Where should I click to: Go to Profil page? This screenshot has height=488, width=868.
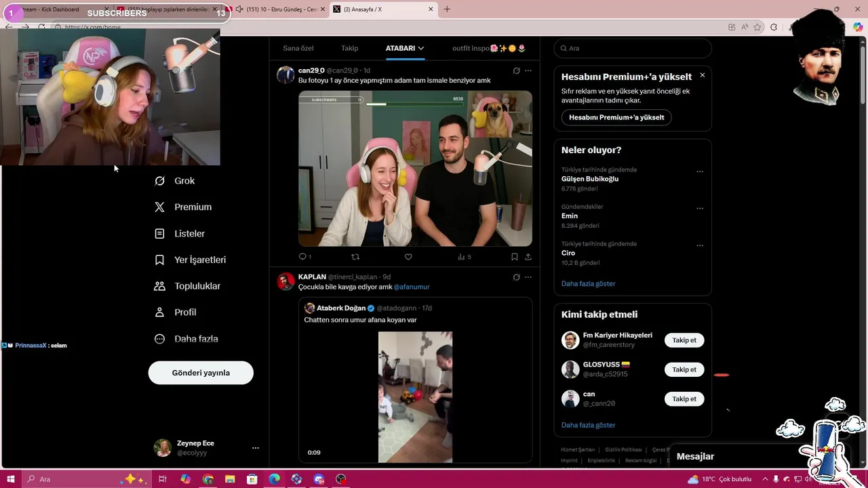176,312
